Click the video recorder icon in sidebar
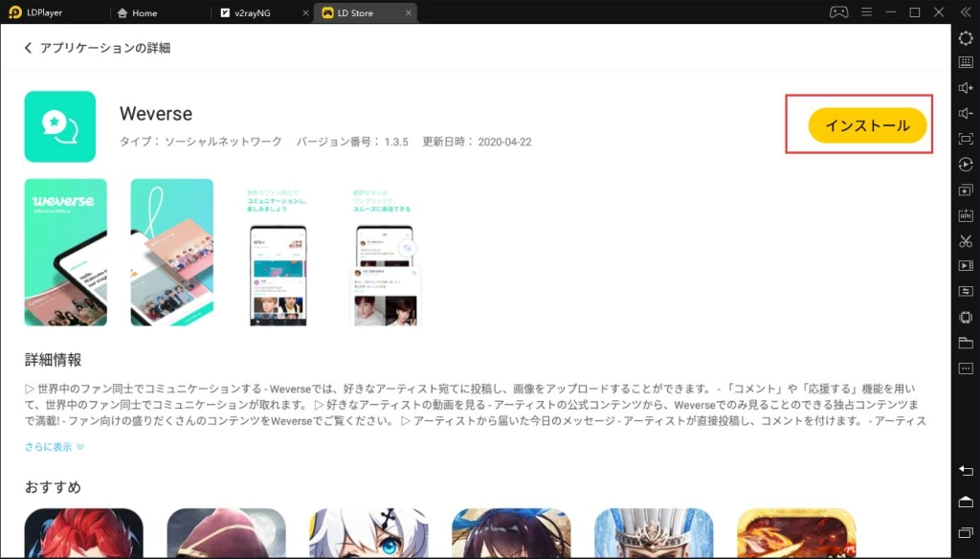Screen dimensions: 980x559 (x=966, y=266)
